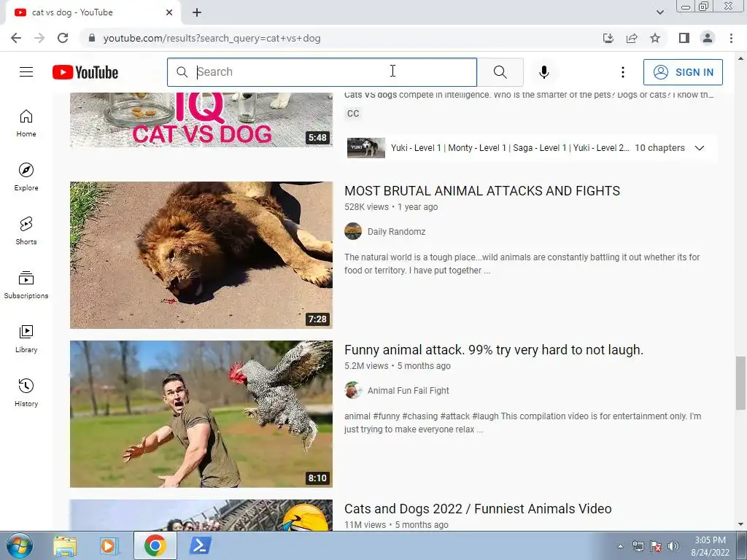This screenshot has height=560, width=747.
Task: Show hidden tray icons arrow
Action: click(x=620, y=546)
